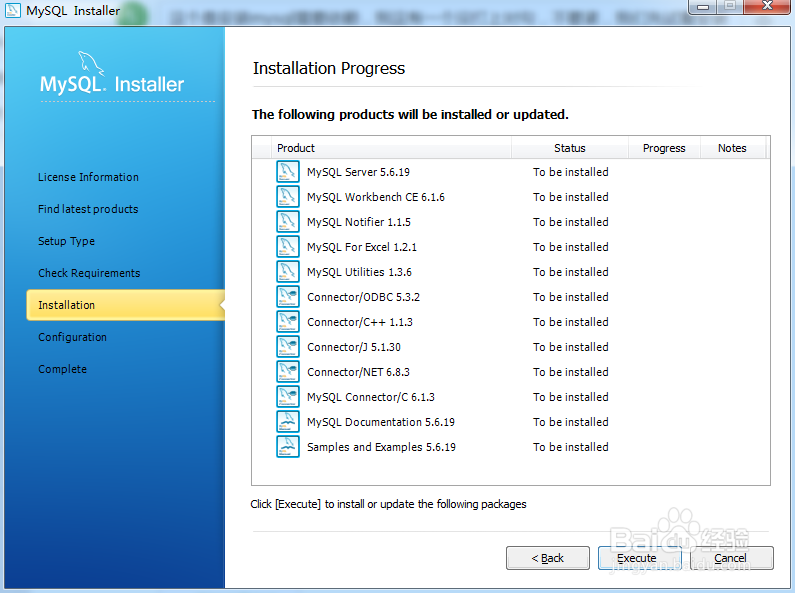The image size is (795, 593).
Task: Click the Connector/C++ 1.1.3 icon
Action: click(287, 322)
